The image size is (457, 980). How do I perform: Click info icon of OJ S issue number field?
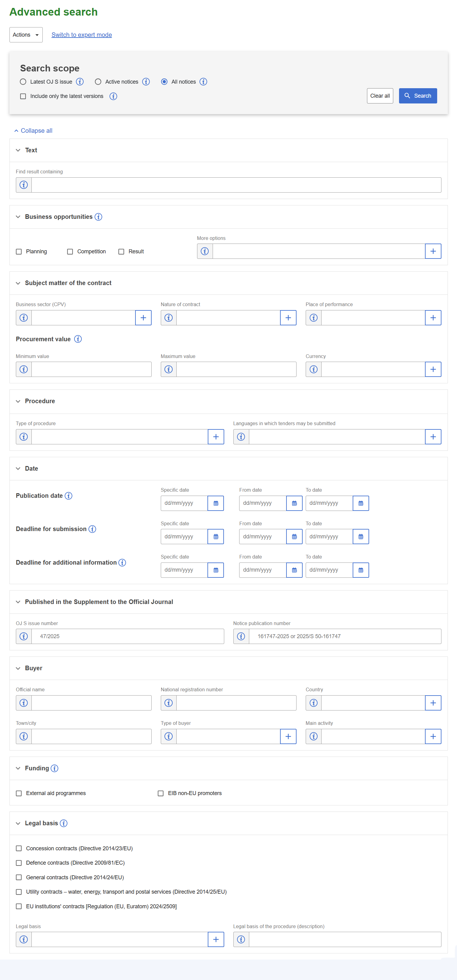23,636
